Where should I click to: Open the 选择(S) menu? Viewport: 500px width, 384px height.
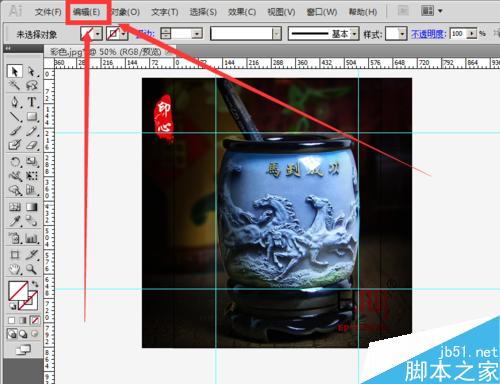pos(203,12)
